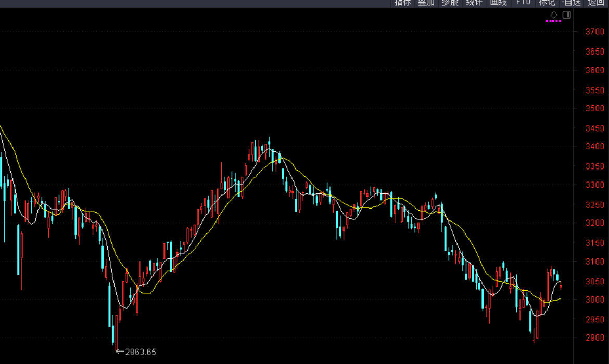Toggle the side panel icon at top right
The height and width of the screenshot is (364, 609).
(x=567, y=15)
